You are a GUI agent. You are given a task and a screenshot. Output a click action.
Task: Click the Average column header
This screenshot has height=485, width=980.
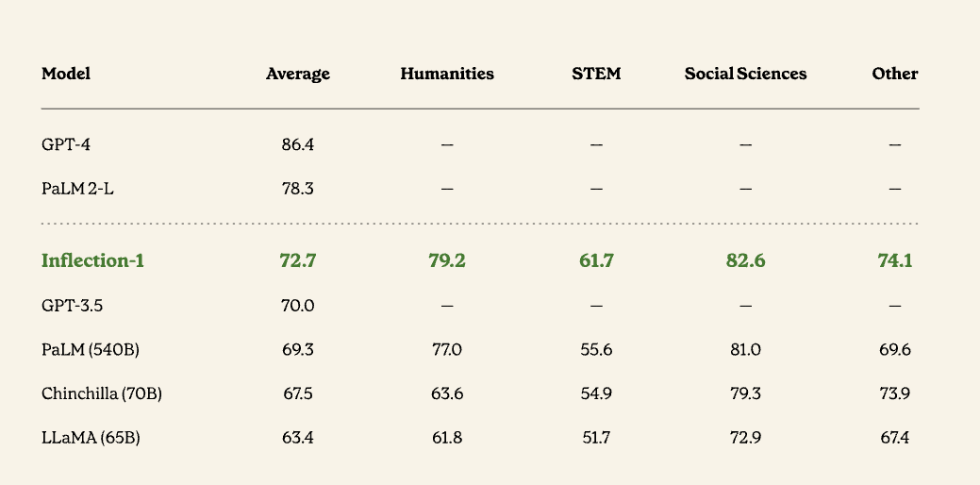(298, 74)
